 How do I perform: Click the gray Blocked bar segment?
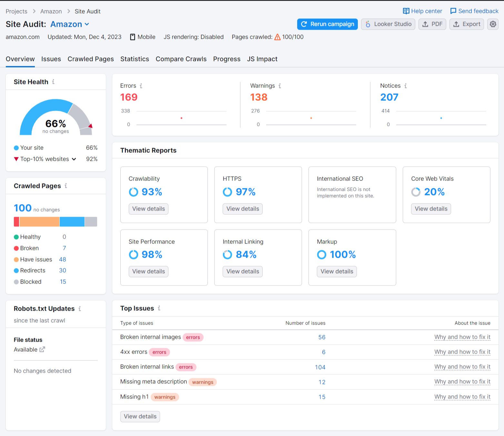pos(91,222)
